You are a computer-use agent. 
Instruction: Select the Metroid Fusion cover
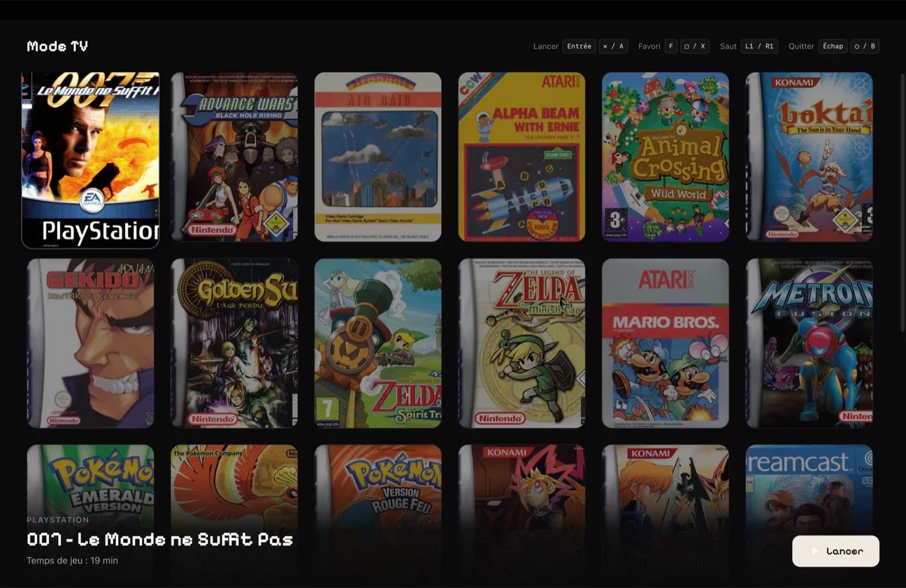pyautogui.click(x=809, y=343)
